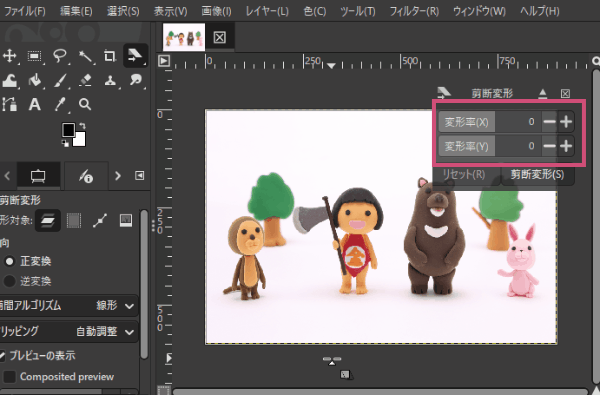The height and width of the screenshot is (395, 600).
Task: Click リセット(R) button
Action: click(x=464, y=175)
